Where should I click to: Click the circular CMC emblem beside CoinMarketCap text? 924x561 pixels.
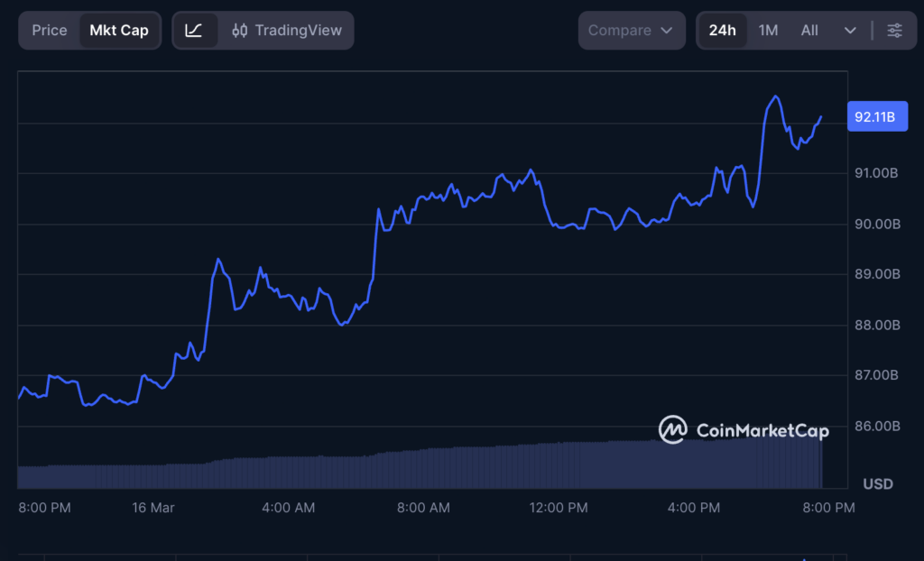671,430
